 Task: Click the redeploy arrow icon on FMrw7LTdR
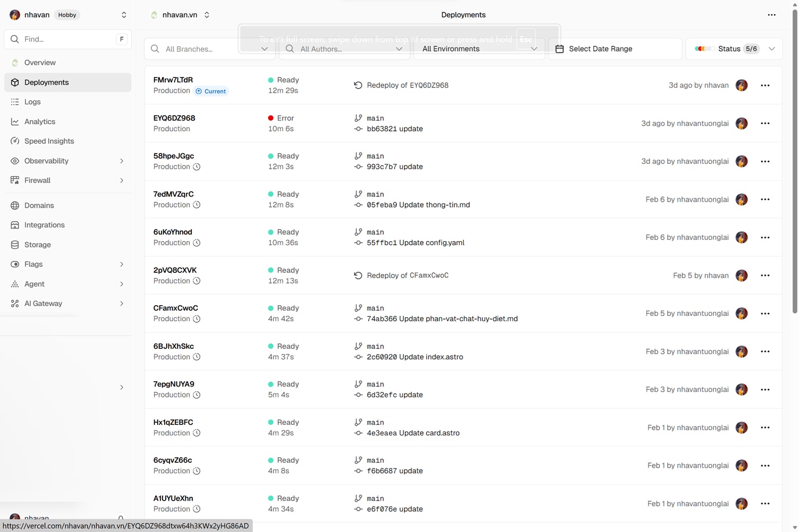(x=358, y=85)
